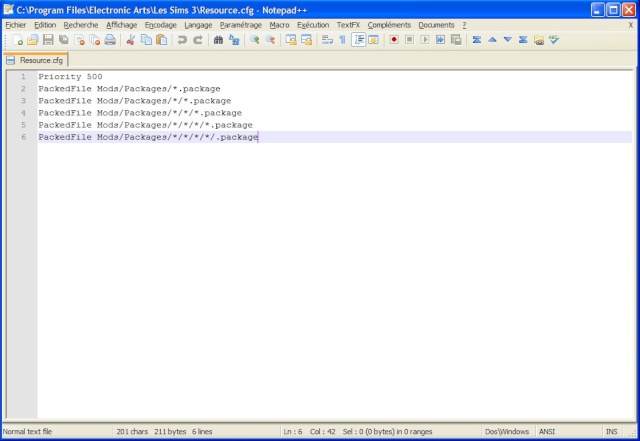Screen dimensions: 640x441
Task: Click the line 'PackedFile Mods/Packages/*/*/*.package'
Action: (x=140, y=113)
